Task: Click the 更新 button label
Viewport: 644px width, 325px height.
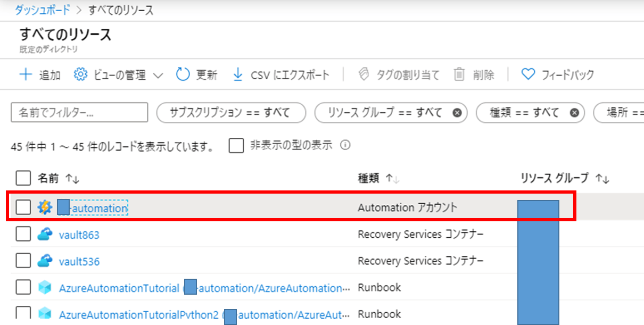Action: tap(207, 75)
